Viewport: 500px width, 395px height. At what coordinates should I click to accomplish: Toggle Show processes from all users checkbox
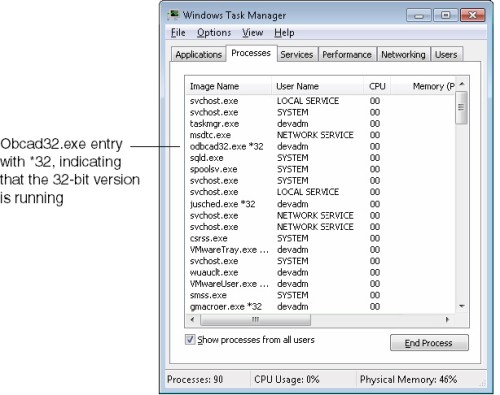[x=190, y=340]
